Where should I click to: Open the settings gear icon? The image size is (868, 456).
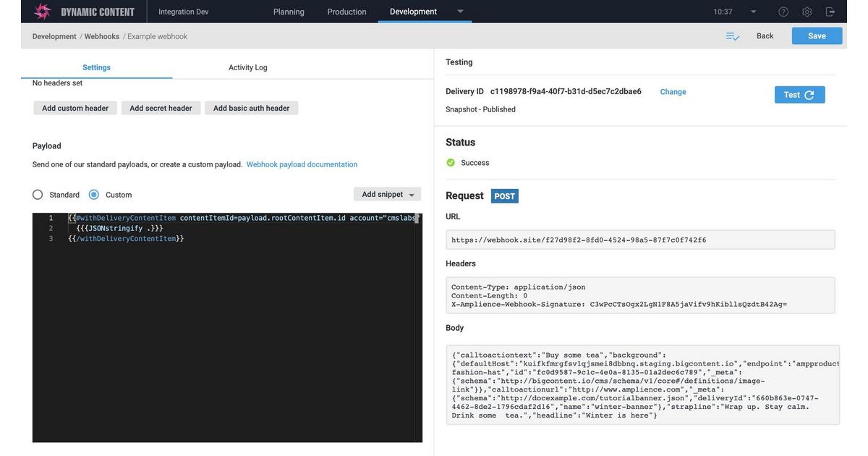point(807,12)
